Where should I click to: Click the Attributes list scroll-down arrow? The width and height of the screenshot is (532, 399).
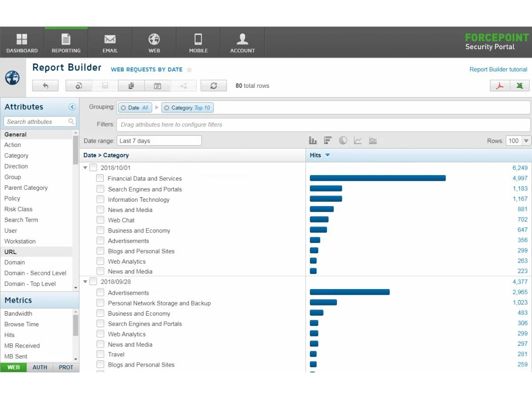pos(76,288)
